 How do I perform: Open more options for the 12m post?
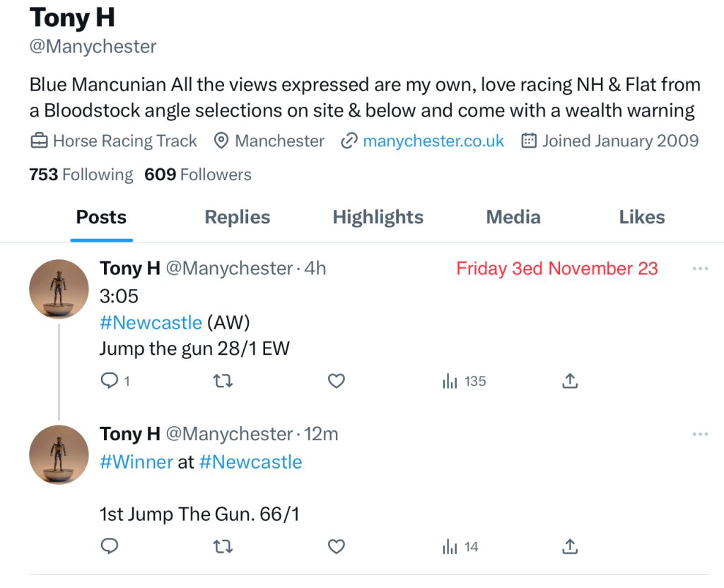click(700, 434)
